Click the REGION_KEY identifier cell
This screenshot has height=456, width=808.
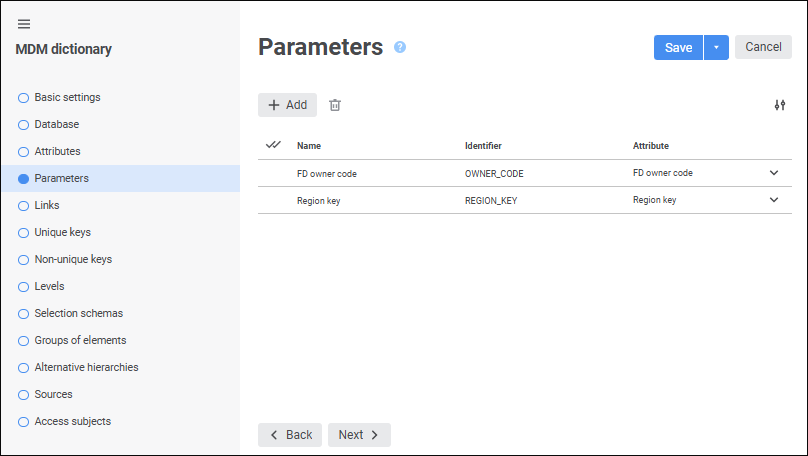pyautogui.click(x=491, y=200)
